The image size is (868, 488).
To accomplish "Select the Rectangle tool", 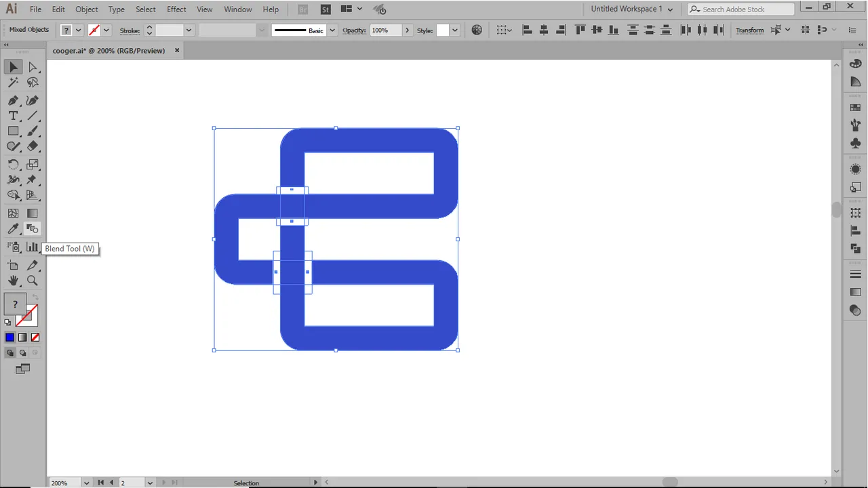I will 14,131.
